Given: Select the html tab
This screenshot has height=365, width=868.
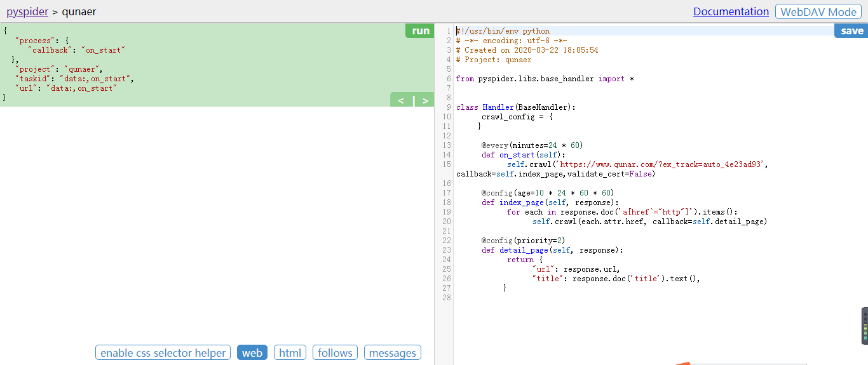Looking at the screenshot, I should [x=290, y=353].
